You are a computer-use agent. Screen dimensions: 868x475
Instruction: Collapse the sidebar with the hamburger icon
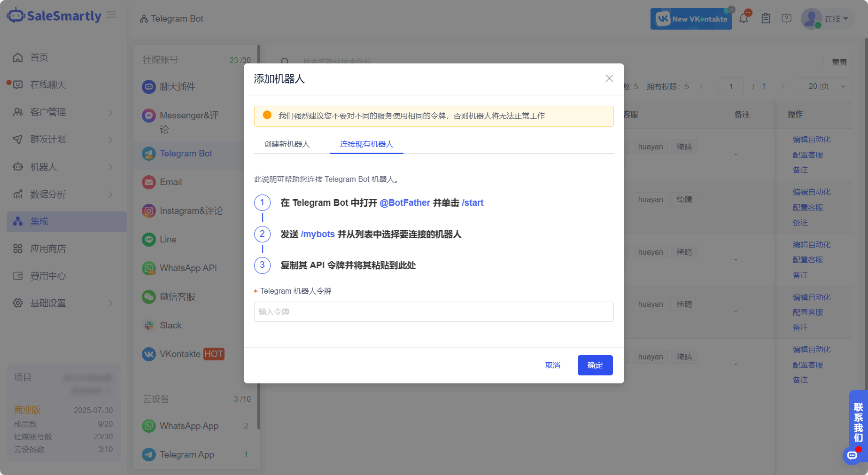click(x=111, y=14)
